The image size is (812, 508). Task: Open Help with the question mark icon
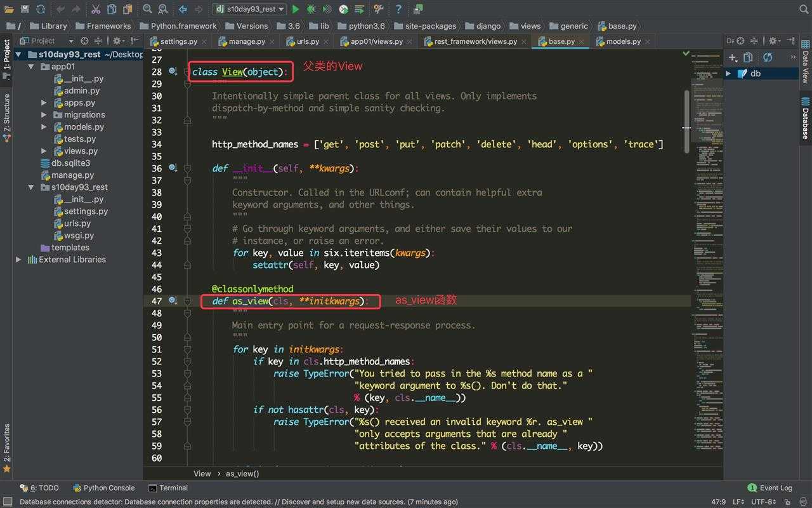tap(398, 9)
